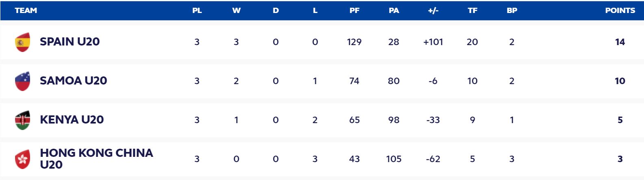This screenshot has width=644, height=180.
Task: Click the W column header
Action: 236,11
